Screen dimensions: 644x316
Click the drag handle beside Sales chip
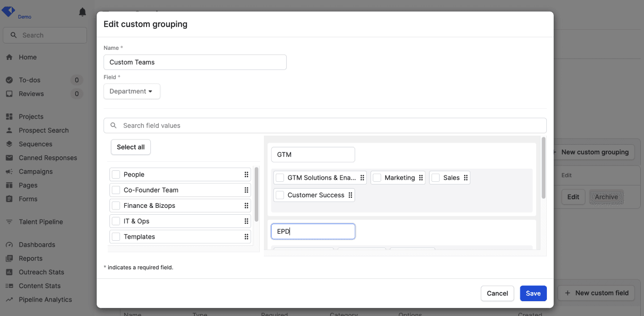pyautogui.click(x=466, y=178)
